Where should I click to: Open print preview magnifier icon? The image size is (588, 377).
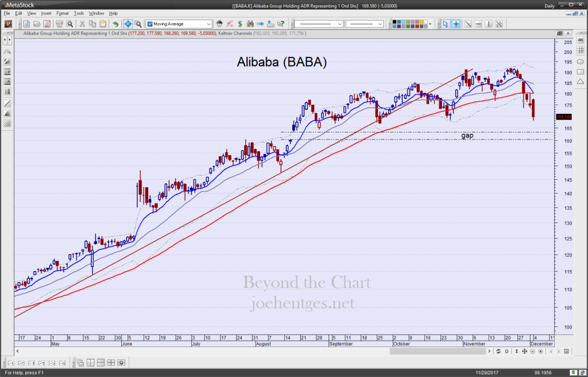tap(69, 24)
